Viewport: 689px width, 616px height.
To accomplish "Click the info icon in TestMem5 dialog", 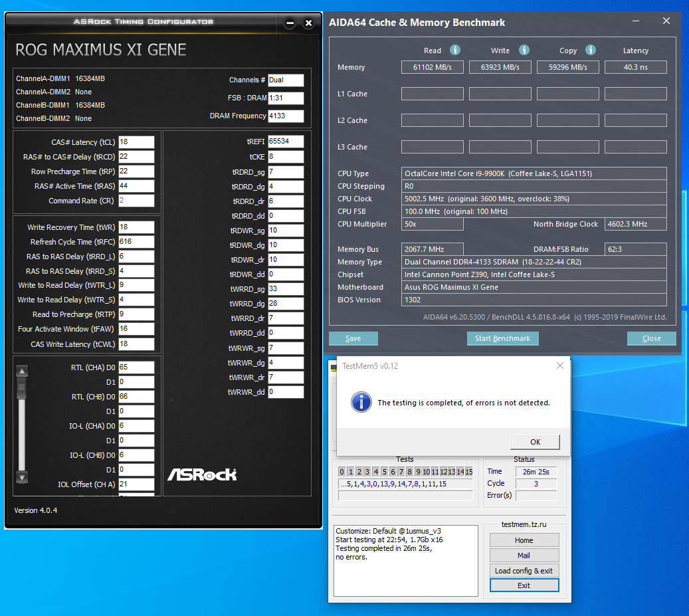I will [x=361, y=402].
